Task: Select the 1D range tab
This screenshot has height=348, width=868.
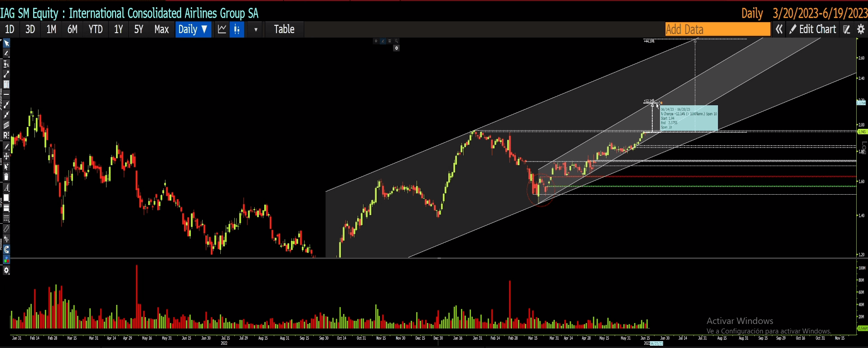Action: [10, 29]
